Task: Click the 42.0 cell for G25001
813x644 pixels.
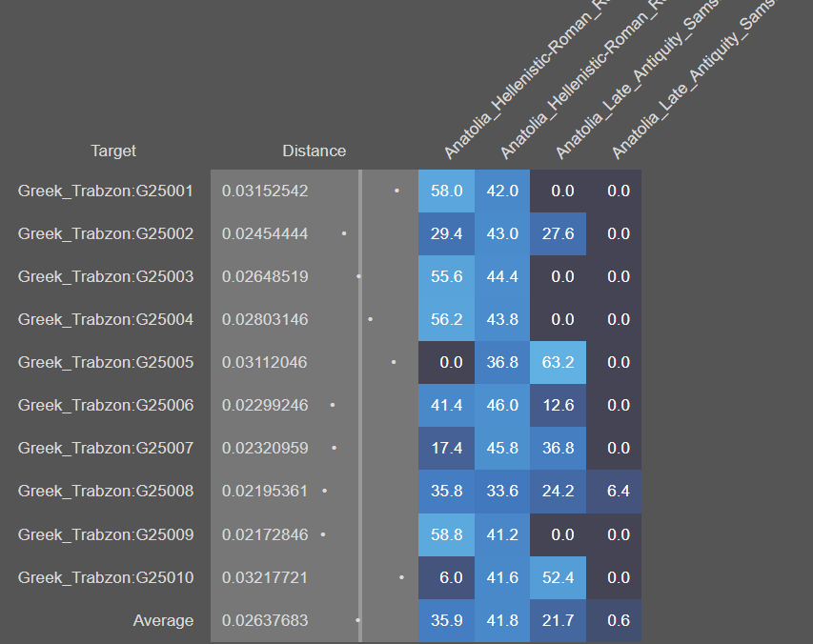Action: pos(502,191)
